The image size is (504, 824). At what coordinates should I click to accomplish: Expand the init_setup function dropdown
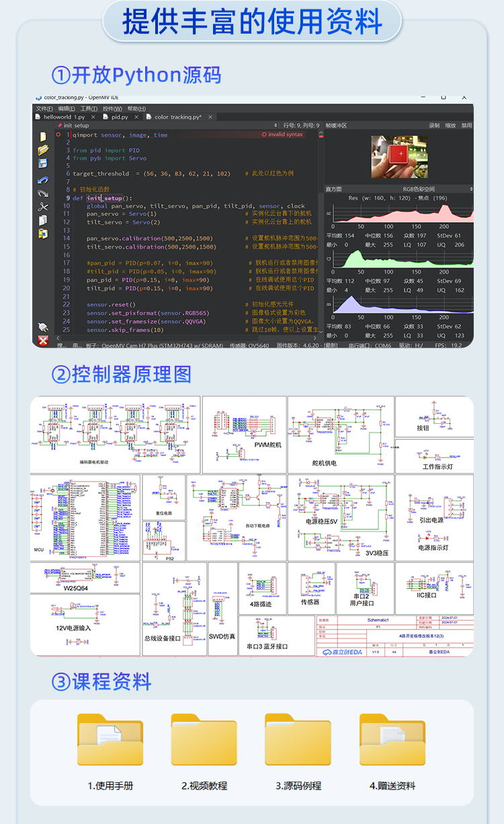click(276, 125)
